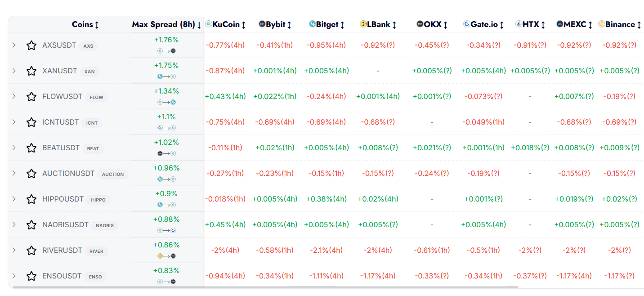This screenshot has width=644, height=296.
Task: Sort by the Binance column header
Action: coord(620,24)
